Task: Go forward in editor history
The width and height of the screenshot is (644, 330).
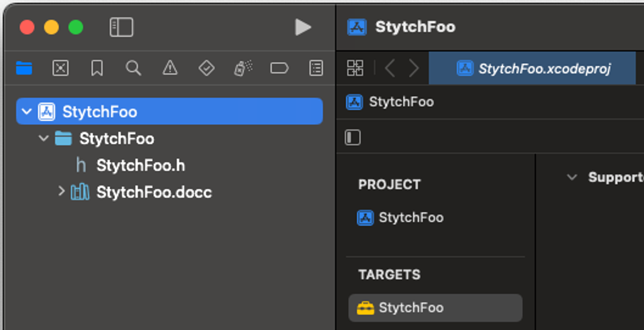Action: pos(414,68)
